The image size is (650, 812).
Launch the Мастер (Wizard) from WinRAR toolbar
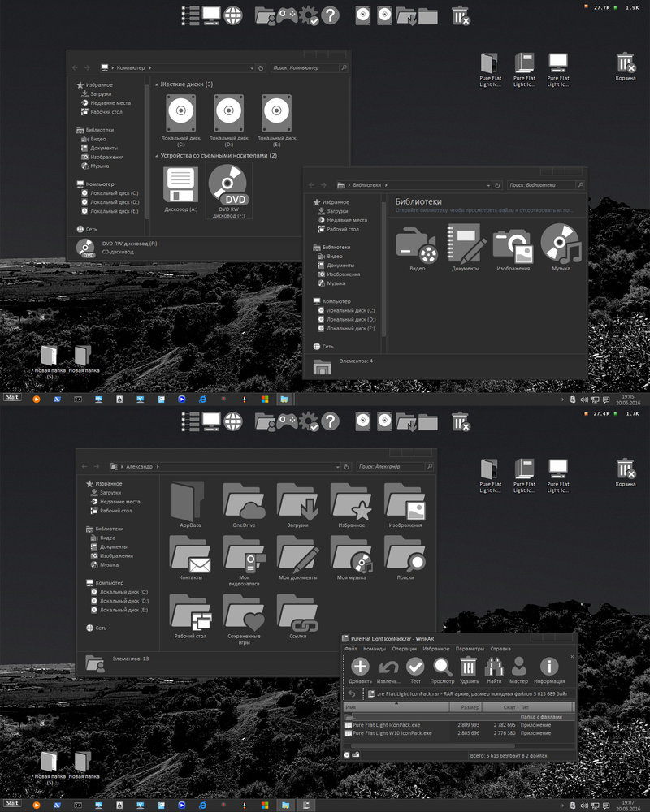519,667
